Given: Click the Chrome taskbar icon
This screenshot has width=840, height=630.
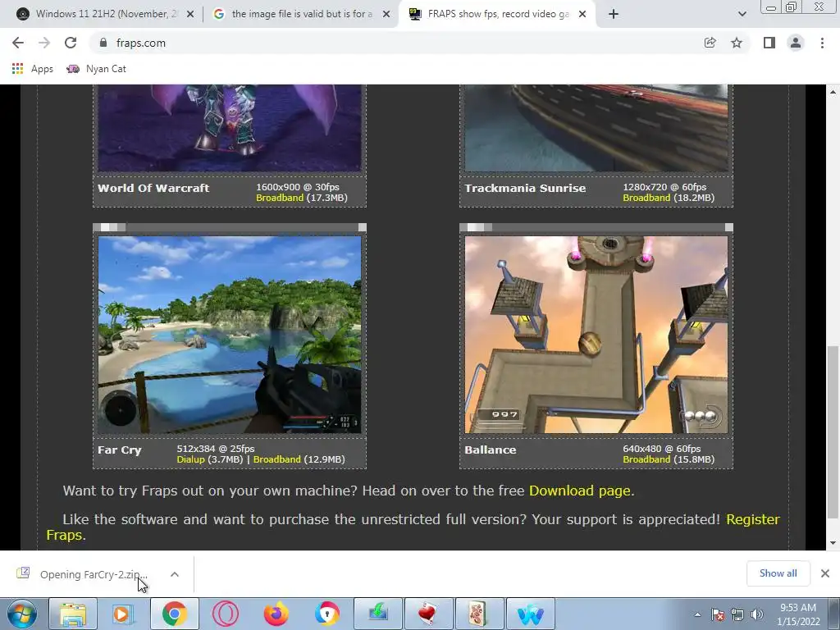Looking at the screenshot, I should tap(174, 614).
